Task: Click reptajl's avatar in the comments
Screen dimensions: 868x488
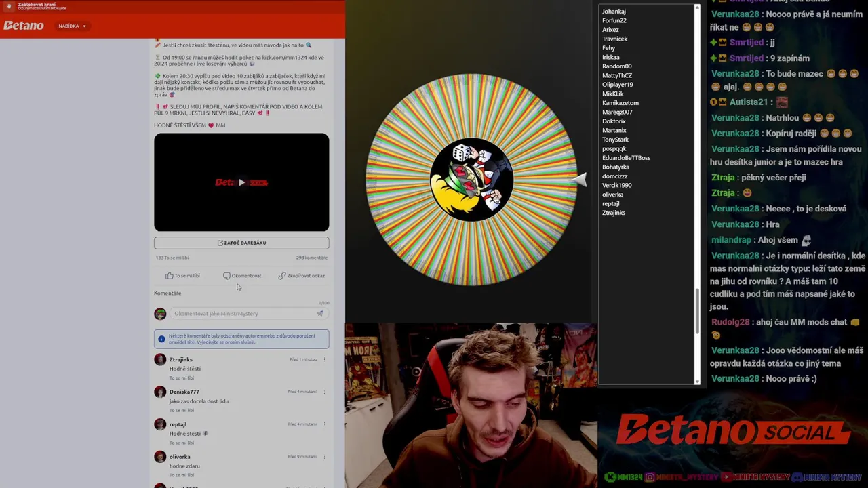Action: [160, 425]
